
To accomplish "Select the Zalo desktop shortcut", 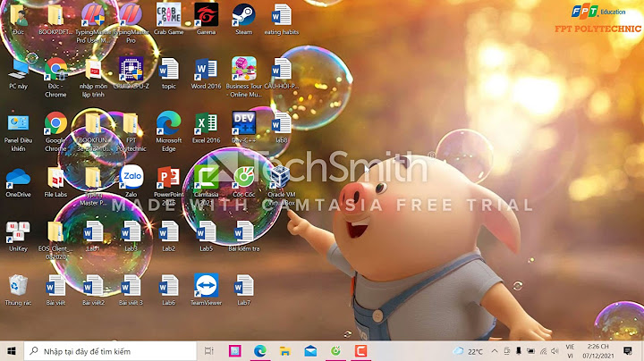I will click(131, 181).
